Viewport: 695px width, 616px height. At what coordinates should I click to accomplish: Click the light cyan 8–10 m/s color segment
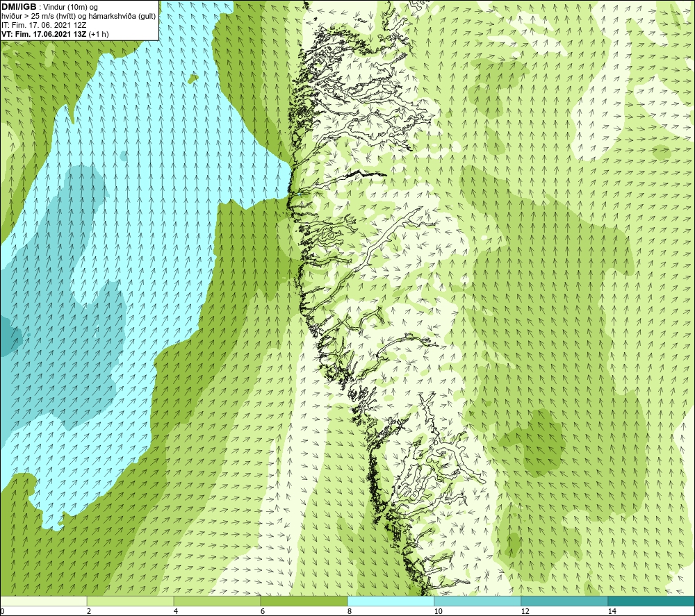[x=391, y=601]
